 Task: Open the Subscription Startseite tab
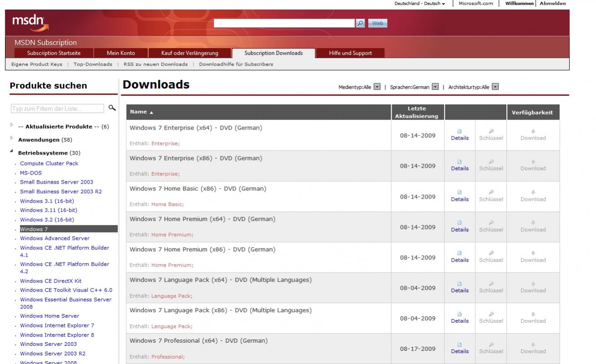click(54, 53)
